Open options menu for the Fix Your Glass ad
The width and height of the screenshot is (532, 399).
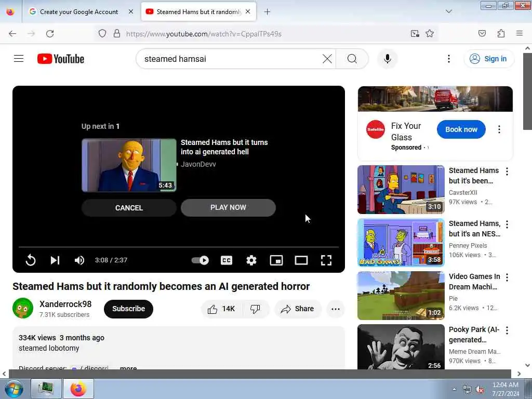(x=499, y=129)
